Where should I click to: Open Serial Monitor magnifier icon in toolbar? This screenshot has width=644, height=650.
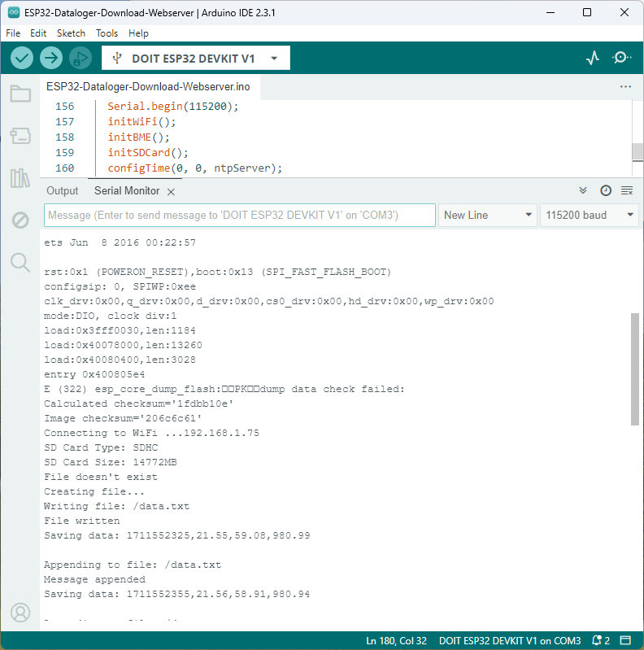pos(621,58)
